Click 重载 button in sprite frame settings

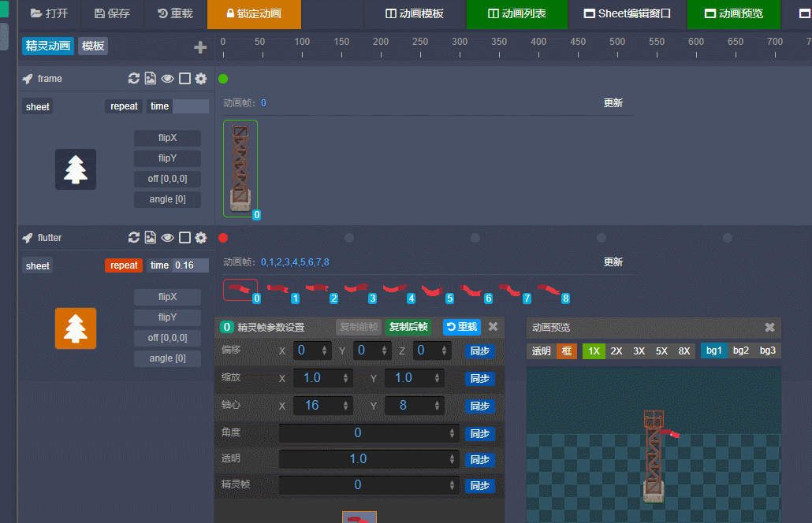coord(462,327)
